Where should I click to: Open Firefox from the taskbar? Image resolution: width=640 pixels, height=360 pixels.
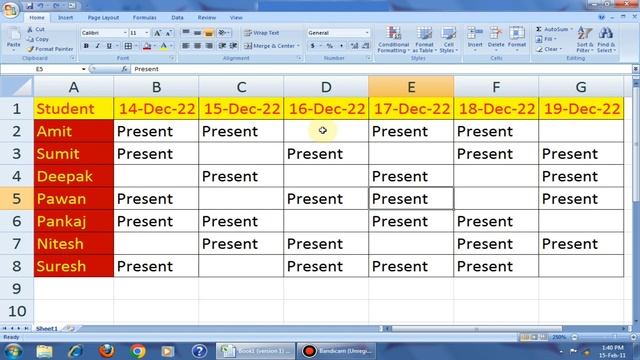(x=107, y=351)
